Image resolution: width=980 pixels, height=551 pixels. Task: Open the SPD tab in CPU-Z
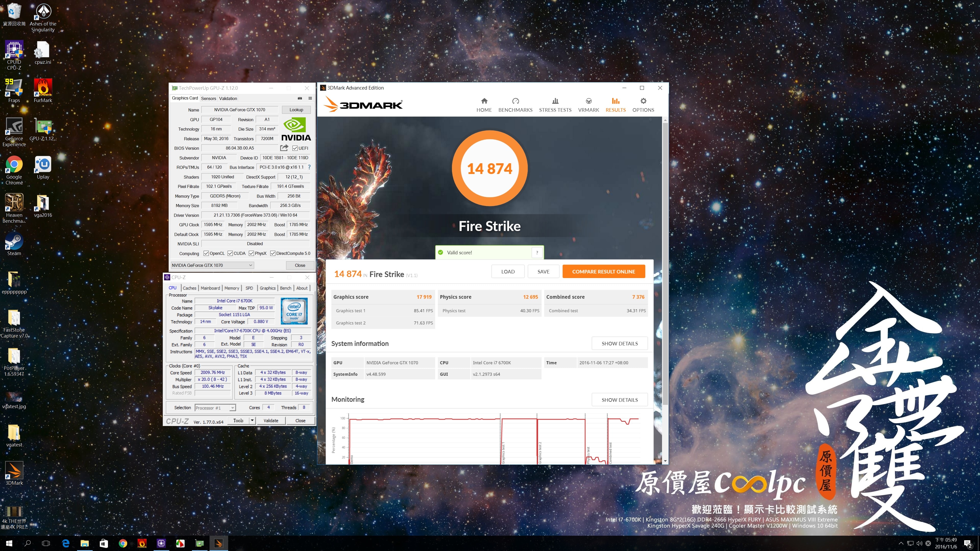[x=249, y=288]
